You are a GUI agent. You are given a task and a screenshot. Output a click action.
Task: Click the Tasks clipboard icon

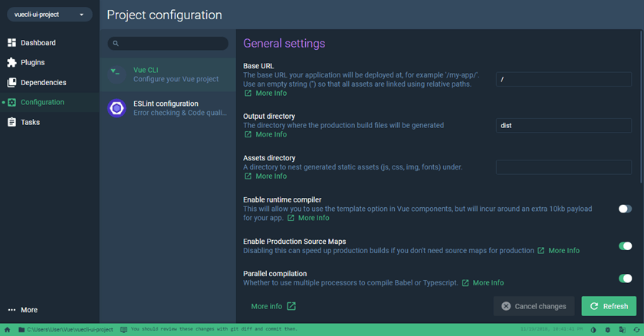(12, 122)
